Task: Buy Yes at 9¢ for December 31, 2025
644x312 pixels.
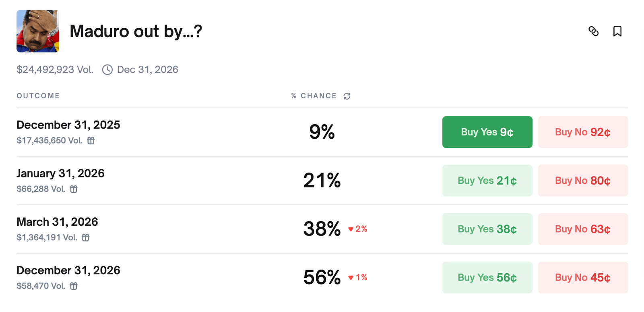Action: click(x=487, y=132)
